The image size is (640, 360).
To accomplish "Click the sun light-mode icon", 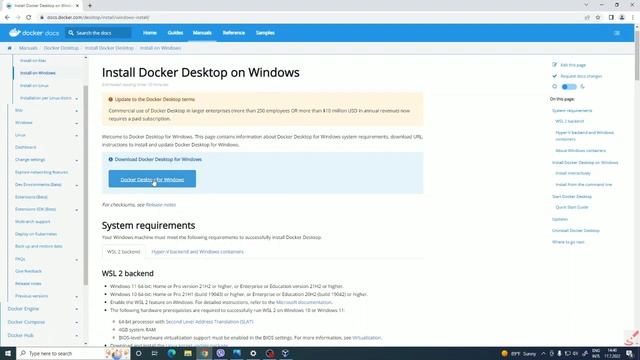I will (x=555, y=87).
